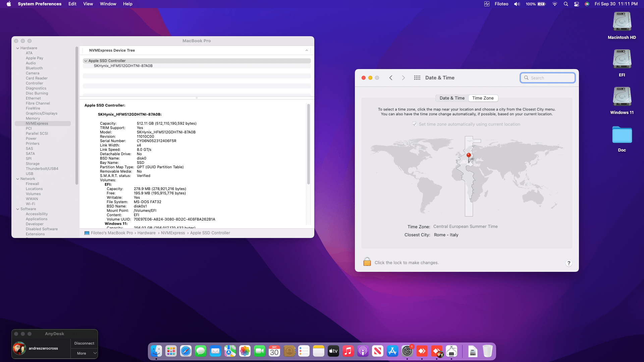Open Launchpad in the Dock
The image size is (644, 362).
click(x=171, y=351)
